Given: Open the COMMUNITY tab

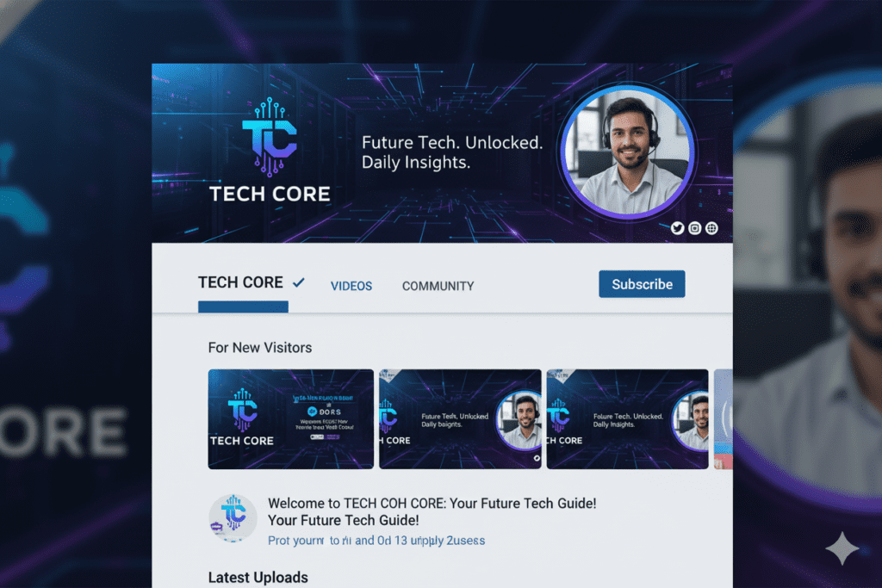Looking at the screenshot, I should (x=438, y=286).
